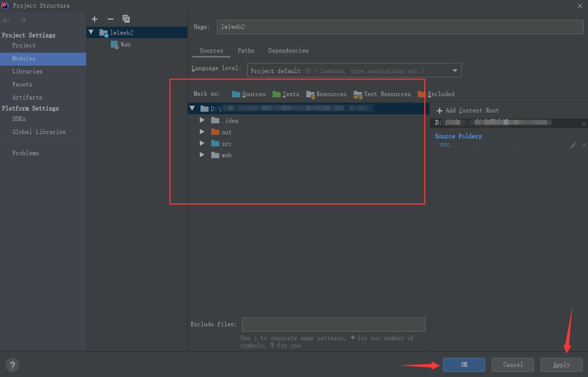Close the Project Structure dialog
The width and height of the screenshot is (588, 377).
tap(580, 6)
